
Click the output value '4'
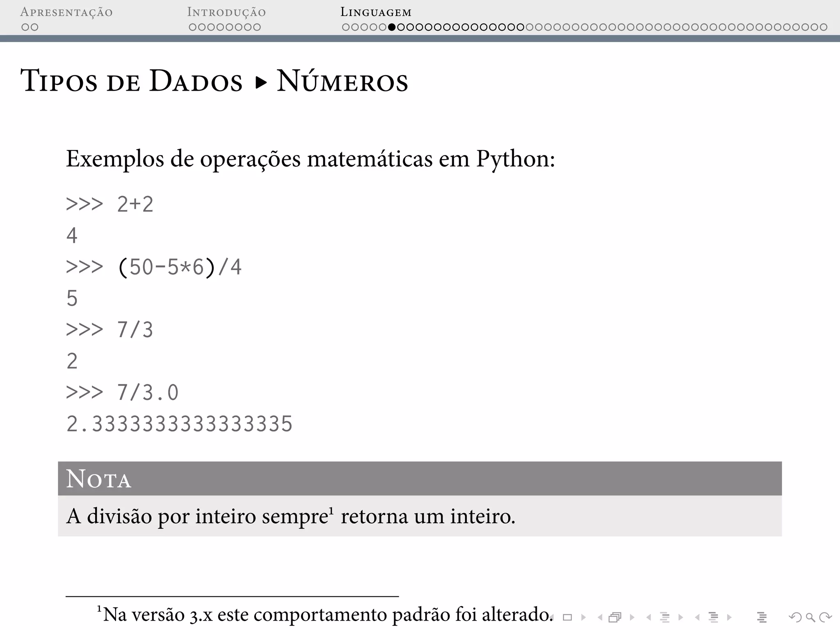click(x=72, y=236)
